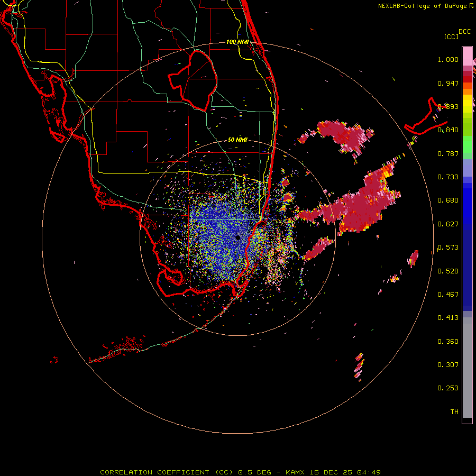Click the thick red lake outline in the map
Image resolution: width=476 pixels, height=476 pixels.
193,81
